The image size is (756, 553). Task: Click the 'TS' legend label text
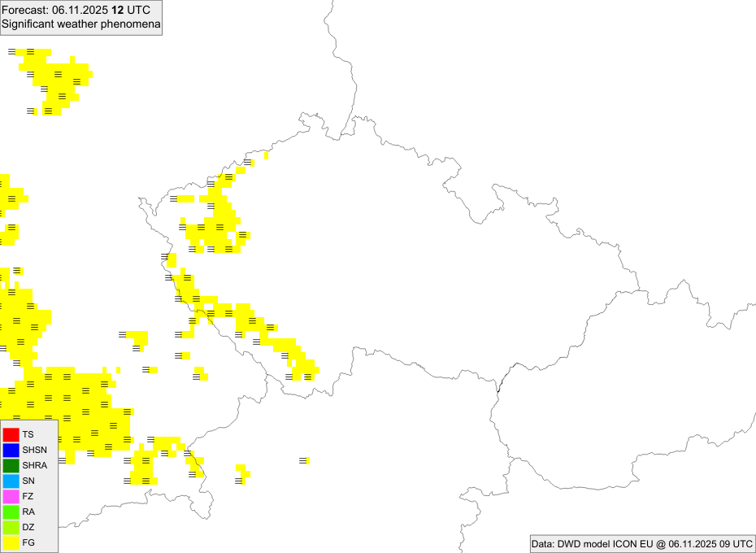(x=28, y=435)
